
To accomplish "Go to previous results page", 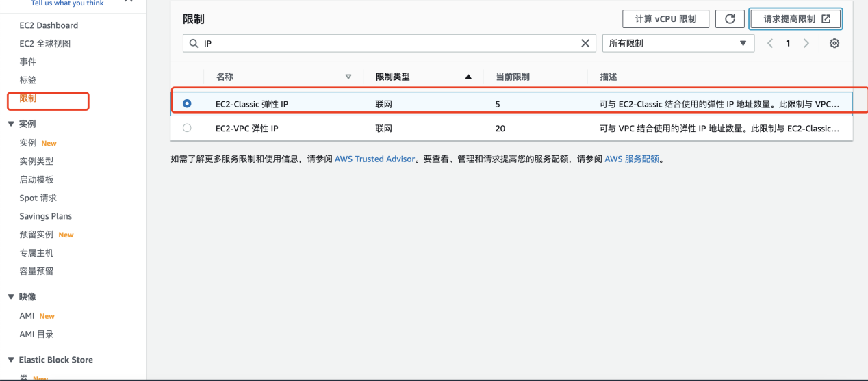I will [770, 43].
